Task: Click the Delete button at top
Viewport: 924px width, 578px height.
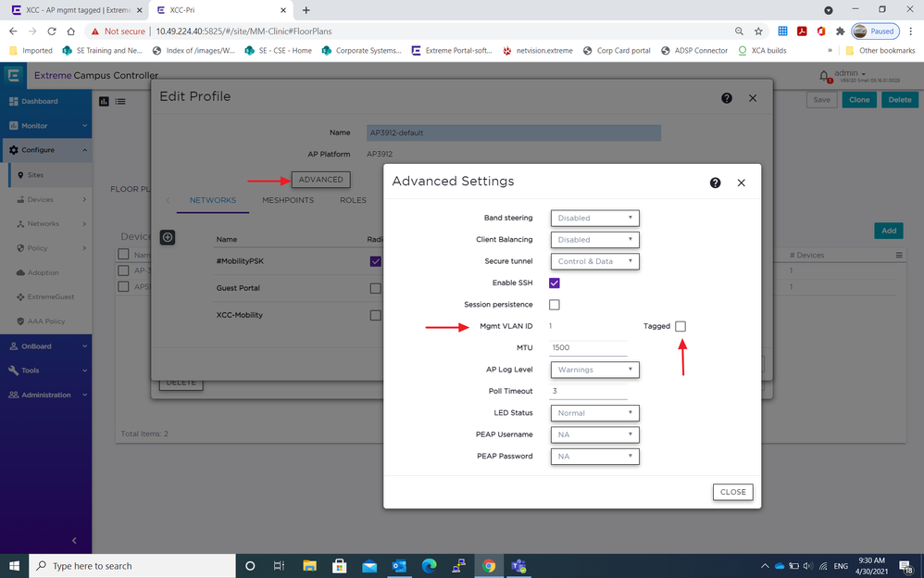Action: coord(900,100)
